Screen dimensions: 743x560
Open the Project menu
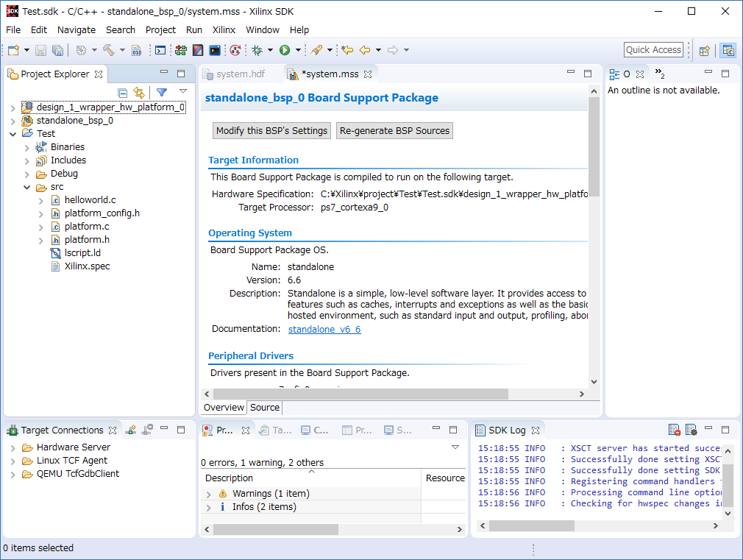coord(160,29)
